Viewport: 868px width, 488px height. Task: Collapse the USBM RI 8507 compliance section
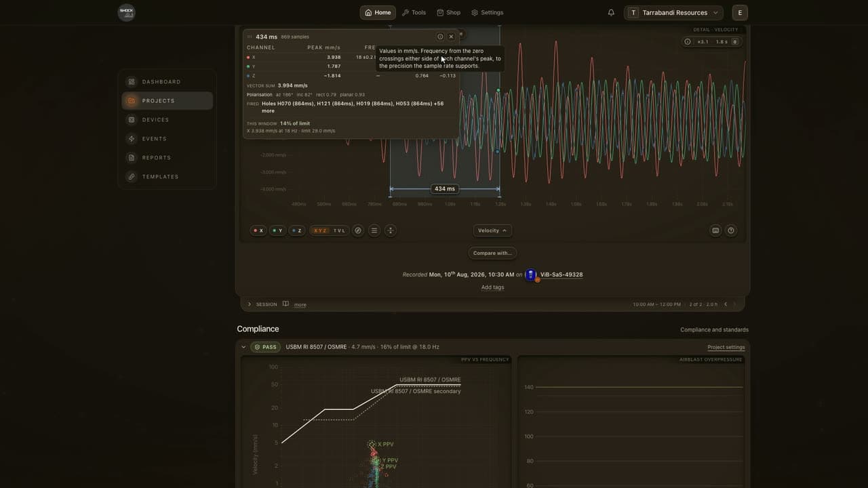243,347
